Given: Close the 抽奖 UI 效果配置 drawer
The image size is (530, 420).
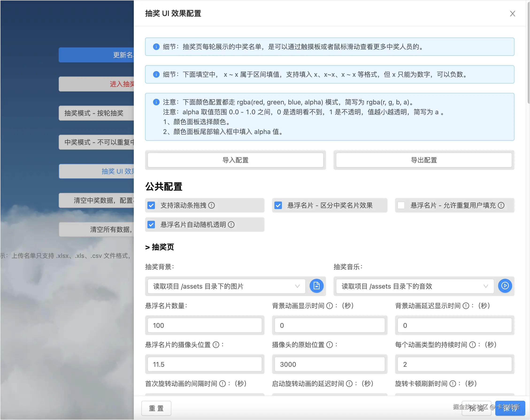Looking at the screenshot, I should tap(512, 14).
